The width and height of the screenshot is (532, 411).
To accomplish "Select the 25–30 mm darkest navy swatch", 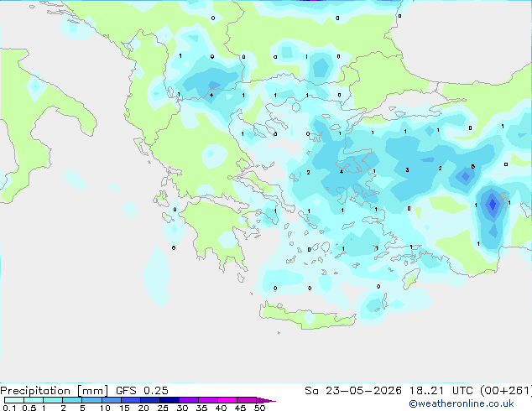I will click(x=170, y=400).
